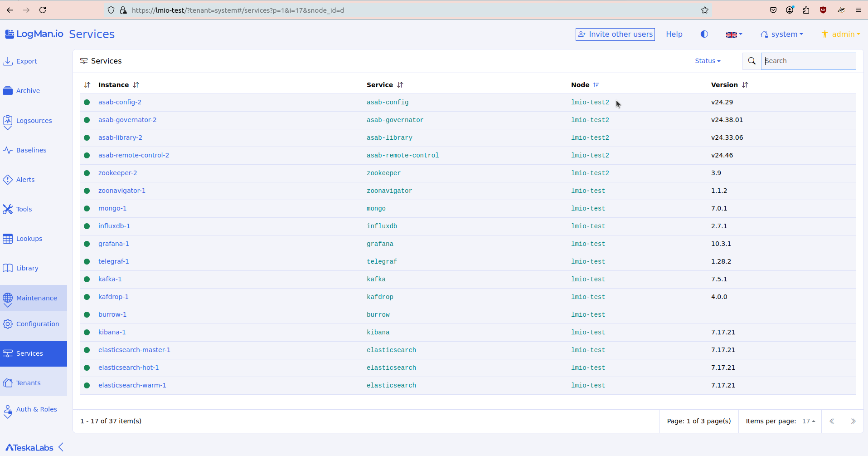Open browser extensions puzzle icon
Image resolution: width=868 pixels, height=456 pixels.
tap(806, 10)
